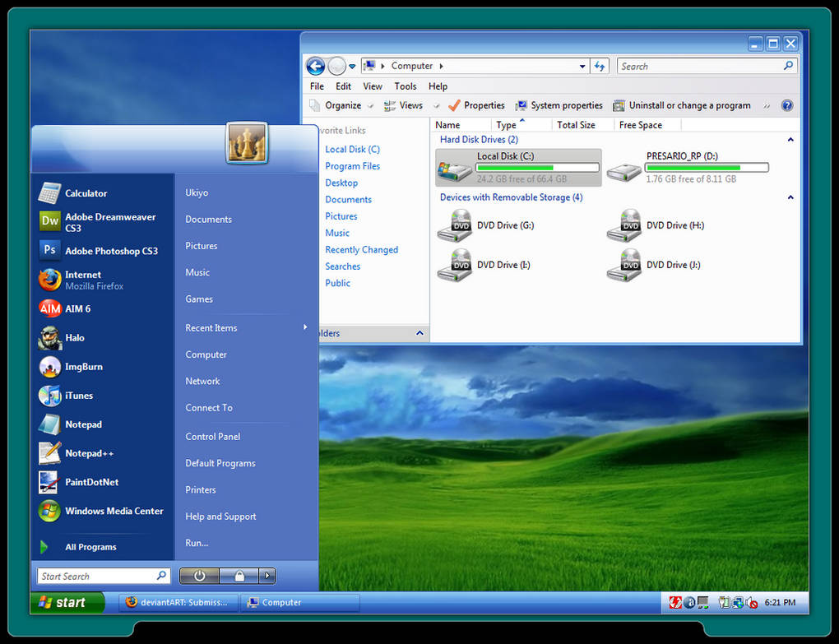Screen dimensions: 839x644
Task: Open the Ukiyo user folder
Action: click(197, 192)
